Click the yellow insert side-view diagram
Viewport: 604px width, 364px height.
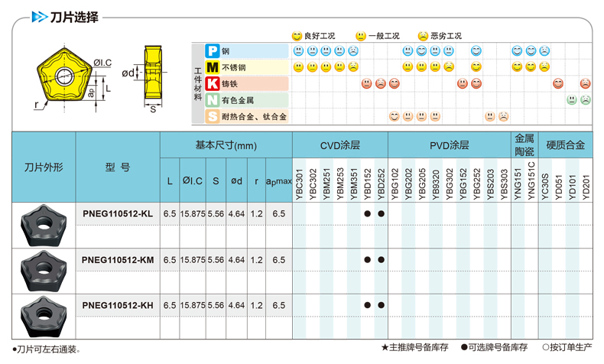point(154,73)
